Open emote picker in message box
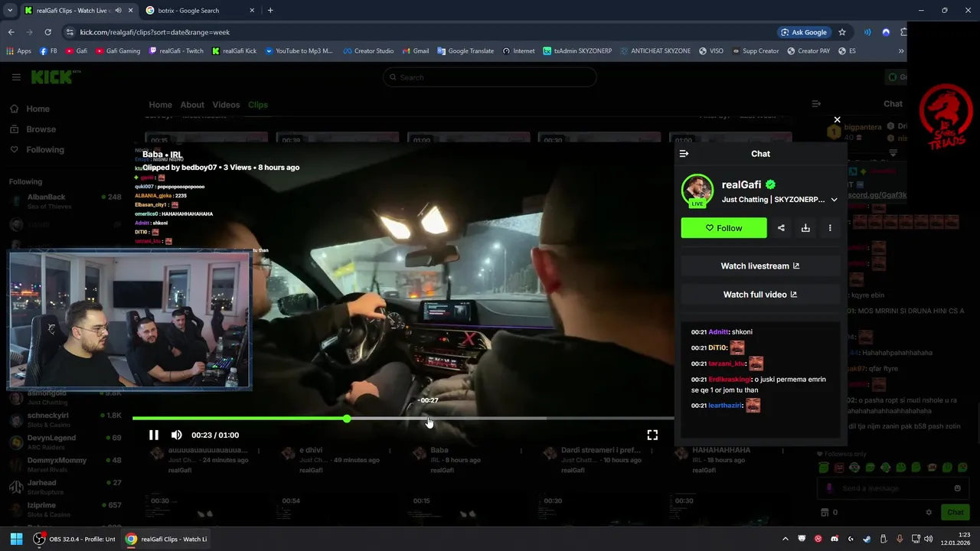 (x=957, y=488)
